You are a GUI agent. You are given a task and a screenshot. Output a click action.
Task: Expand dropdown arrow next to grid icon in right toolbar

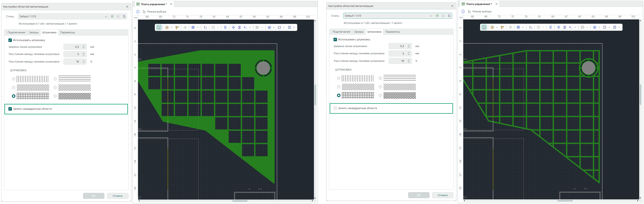[x=523, y=27]
